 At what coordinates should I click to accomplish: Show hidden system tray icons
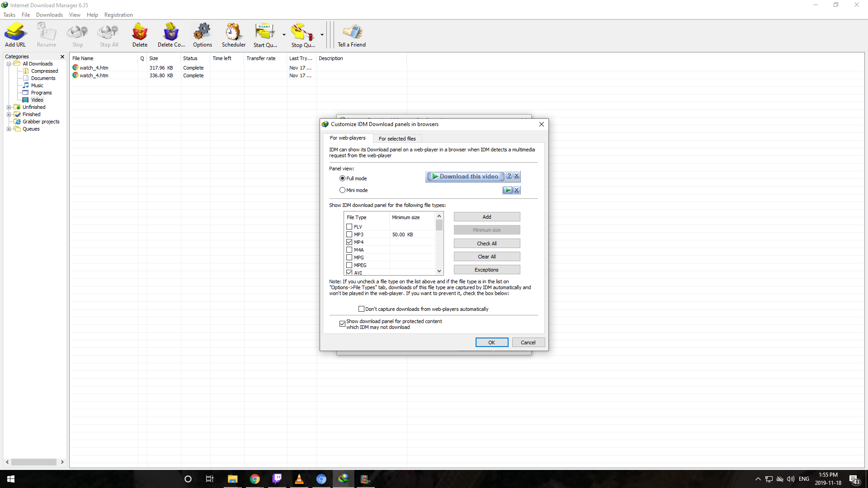click(758, 479)
